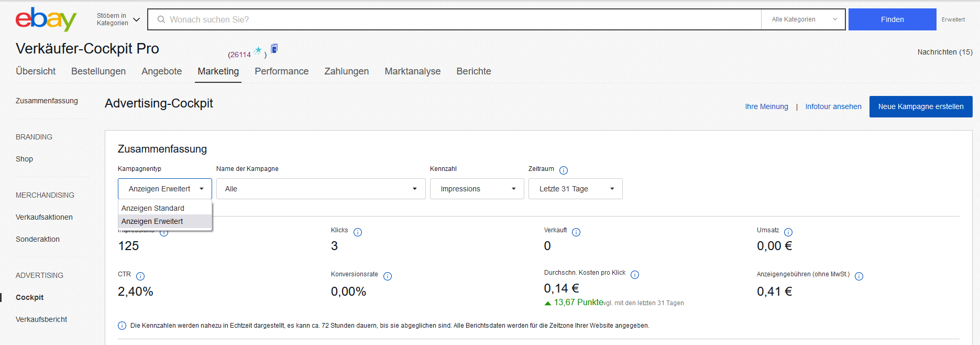Click Infotour ansehen link
Screen dimensions: 980x345
pyautogui.click(x=833, y=106)
